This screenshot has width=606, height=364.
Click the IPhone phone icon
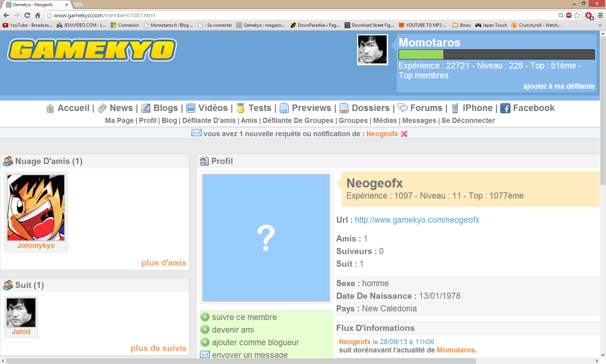[455, 108]
